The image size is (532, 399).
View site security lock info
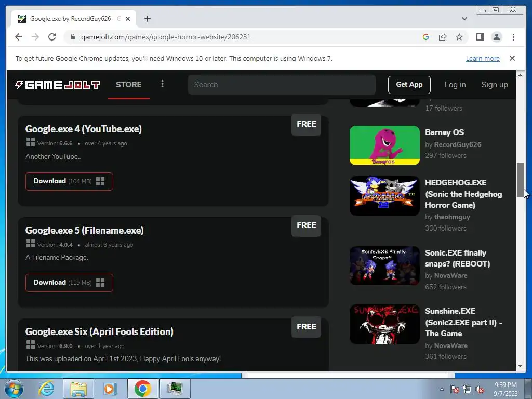coord(72,37)
